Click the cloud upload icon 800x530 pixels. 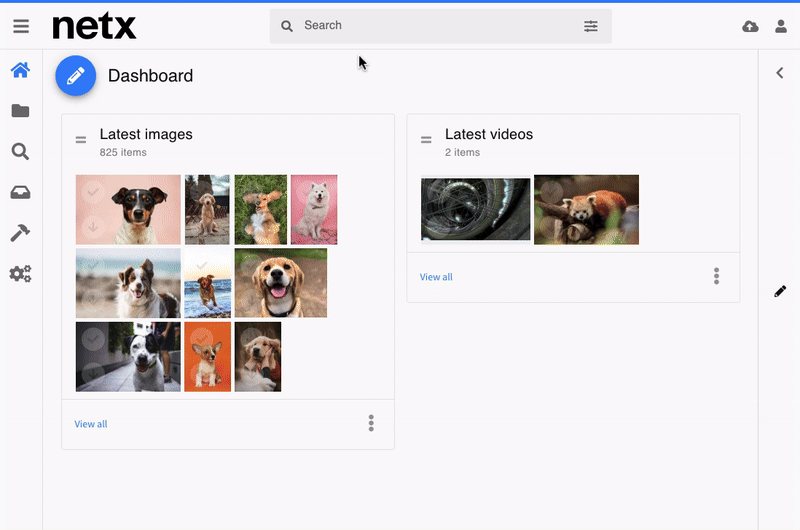click(x=750, y=26)
